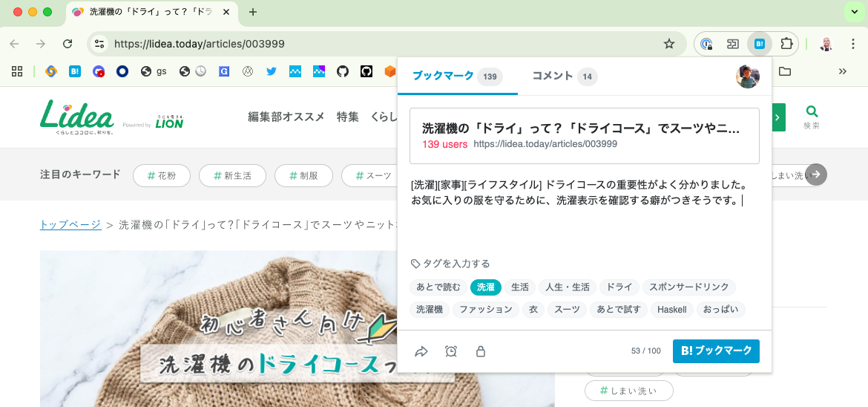Toggle the あとで読む tag
Screen dimensions: 868x407
click(x=438, y=287)
